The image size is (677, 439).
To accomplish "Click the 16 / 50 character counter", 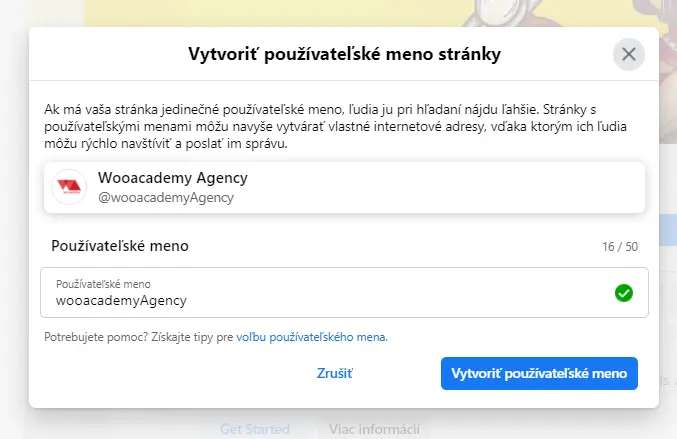I will [620, 246].
